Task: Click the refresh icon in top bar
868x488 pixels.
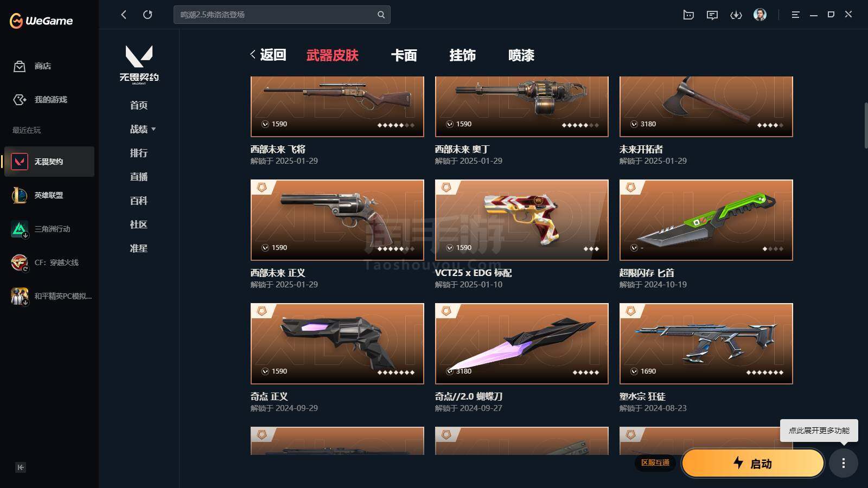Action: [148, 15]
